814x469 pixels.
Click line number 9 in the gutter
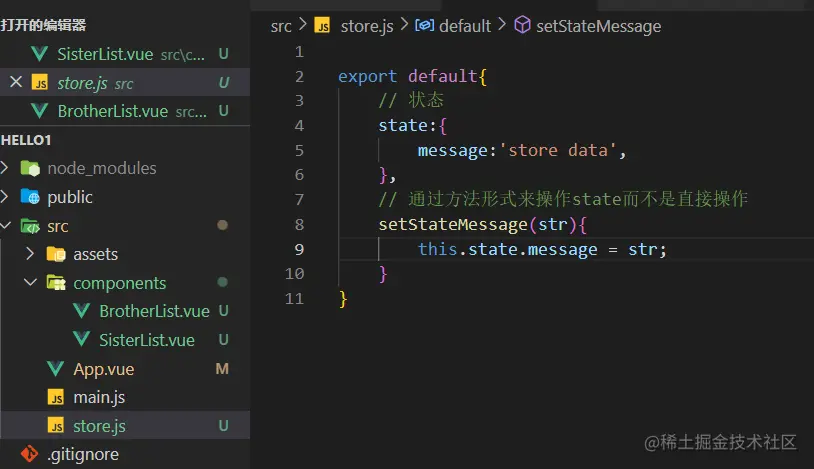coord(294,248)
